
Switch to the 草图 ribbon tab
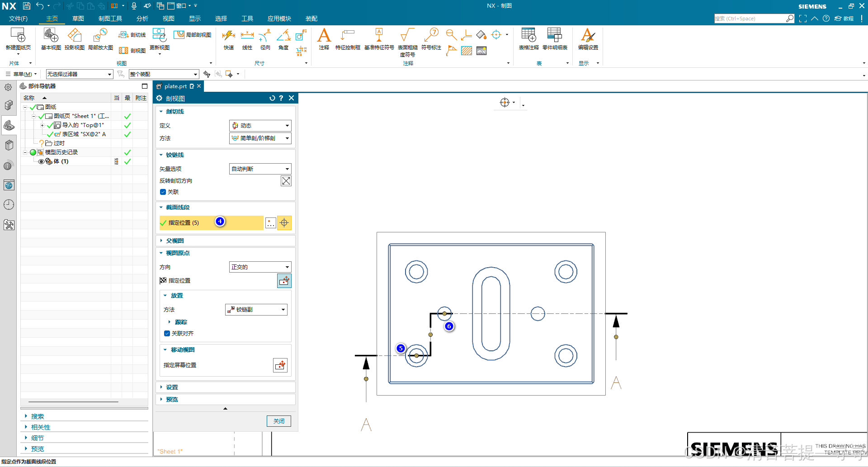coord(78,19)
